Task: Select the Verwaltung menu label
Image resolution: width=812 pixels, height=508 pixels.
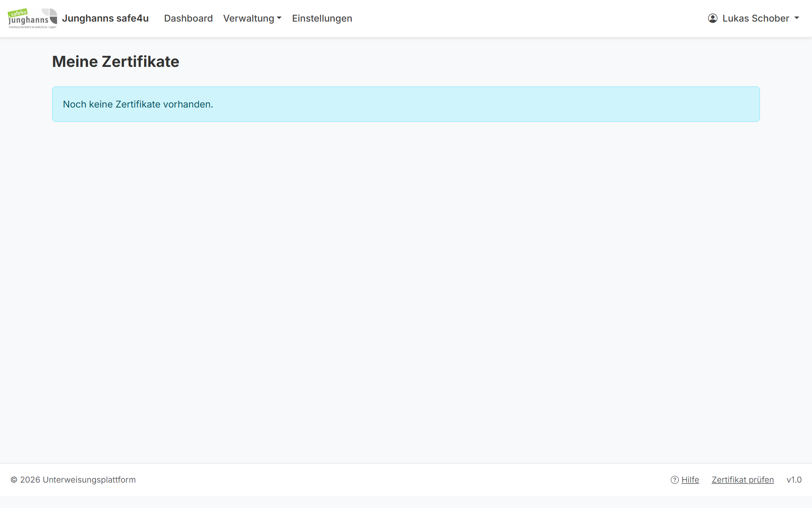Action: (249, 18)
